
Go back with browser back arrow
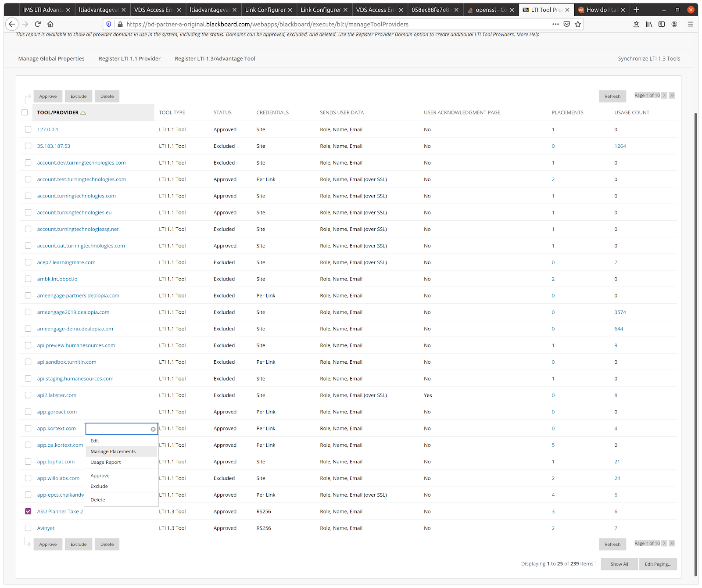pos(12,24)
